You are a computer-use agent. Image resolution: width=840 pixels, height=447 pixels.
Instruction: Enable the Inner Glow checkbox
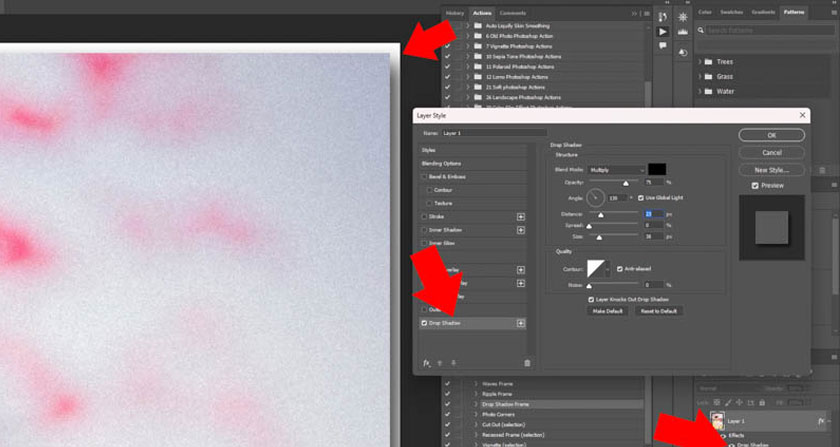point(424,243)
